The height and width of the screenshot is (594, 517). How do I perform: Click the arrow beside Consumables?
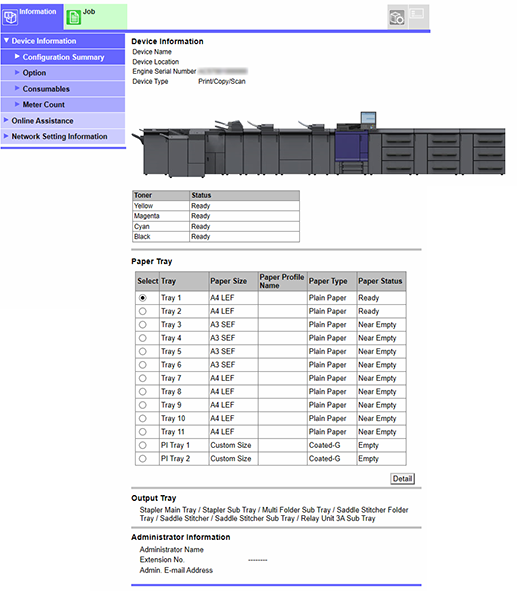17,88
